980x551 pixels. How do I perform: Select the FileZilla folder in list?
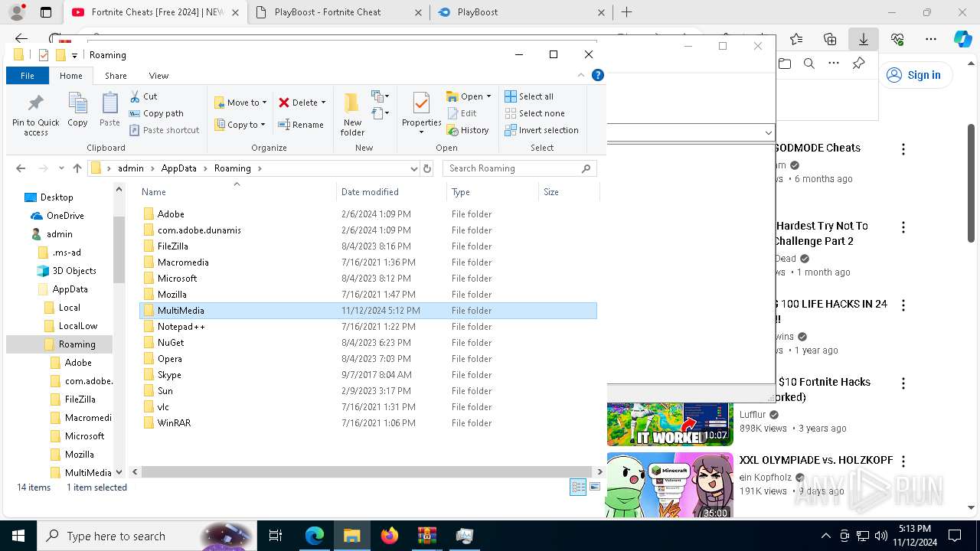[172, 246]
